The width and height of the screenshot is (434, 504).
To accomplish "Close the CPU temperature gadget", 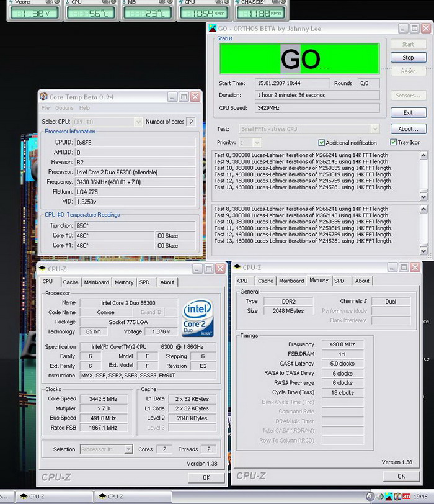I will (x=113, y=2).
